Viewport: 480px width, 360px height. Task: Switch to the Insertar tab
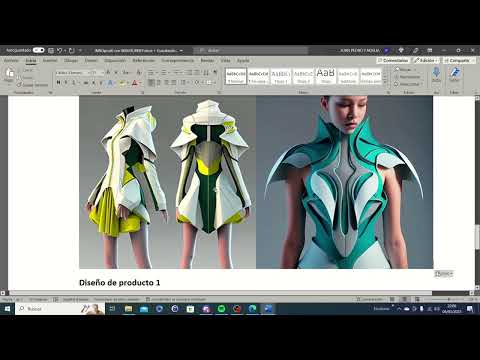click(50, 60)
